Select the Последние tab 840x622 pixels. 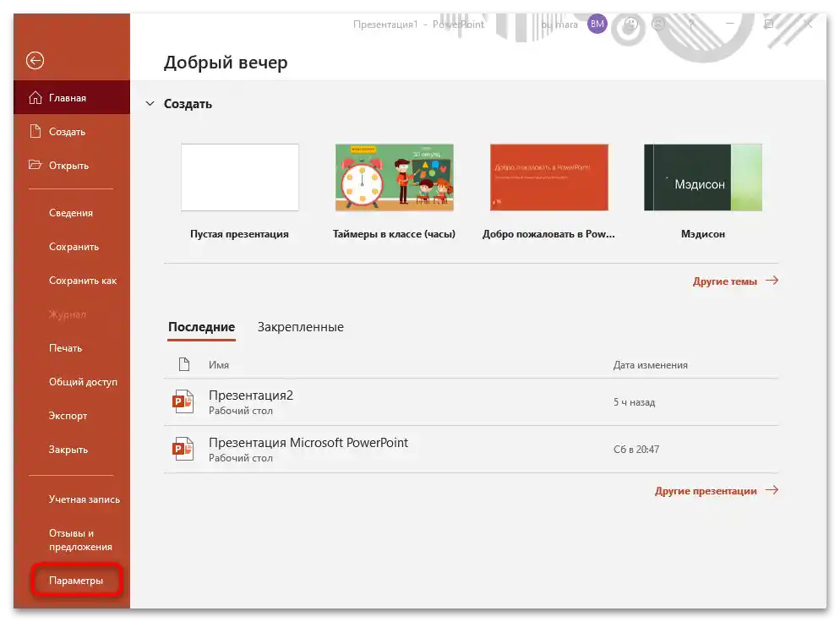pos(202,326)
